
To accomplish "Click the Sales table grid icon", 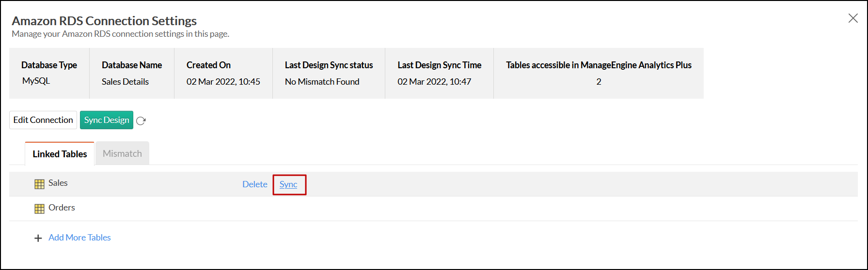I will pyautogui.click(x=39, y=184).
